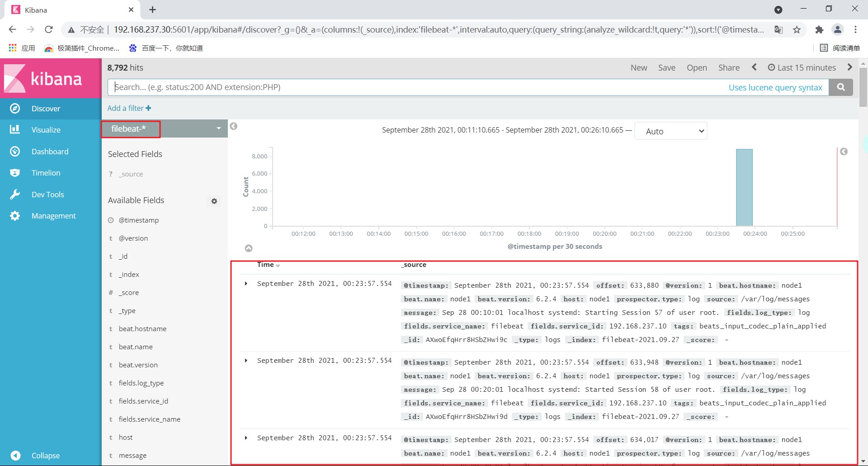Click the translate page icon

[778, 30]
